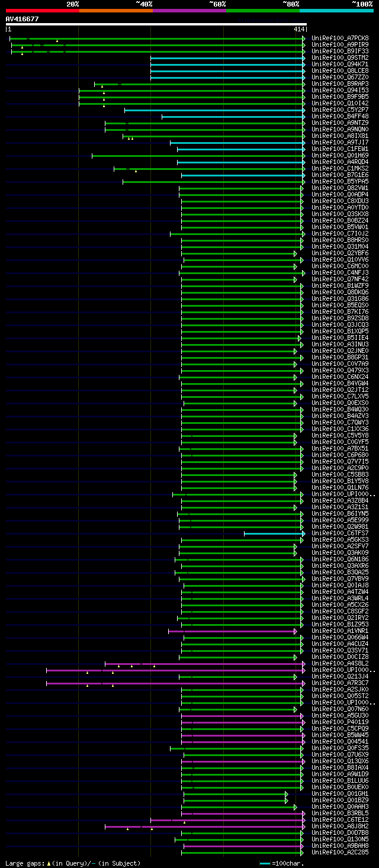
Task: Click label UniRef100_C7I0J2
Action: pos(340,233)
